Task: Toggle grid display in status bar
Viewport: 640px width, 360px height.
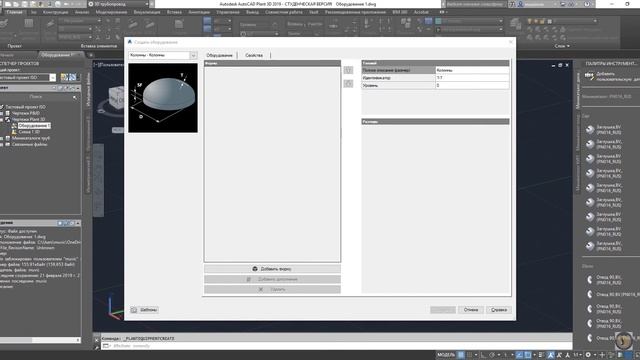Action: click(x=461, y=355)
